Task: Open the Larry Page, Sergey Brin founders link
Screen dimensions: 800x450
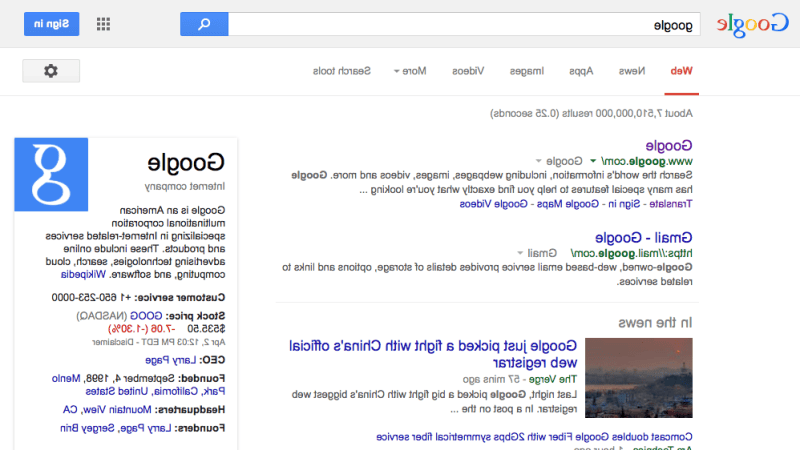Action: [115, 428]
